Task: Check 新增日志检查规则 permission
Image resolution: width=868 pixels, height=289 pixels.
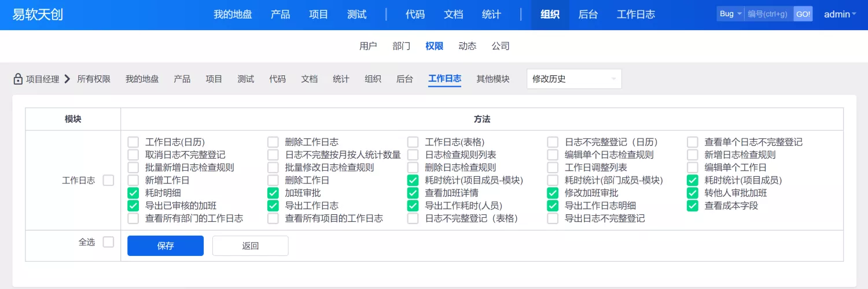Action: (693, 155)
